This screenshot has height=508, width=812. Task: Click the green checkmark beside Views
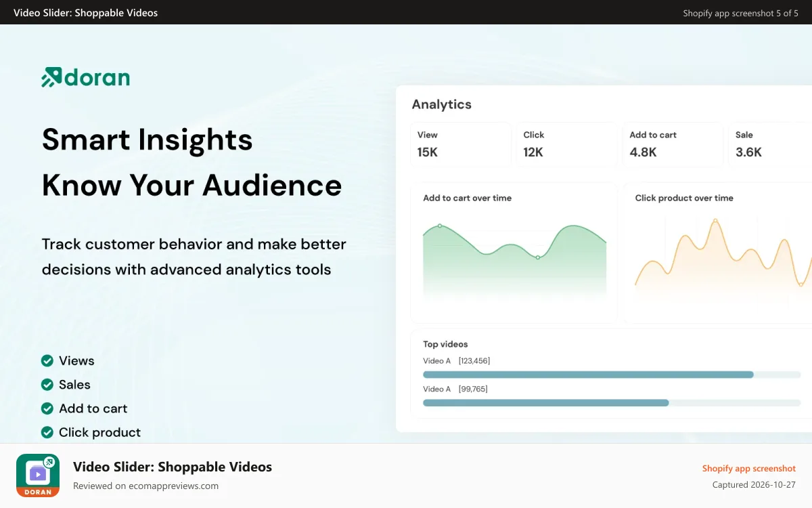pos(47,361)
